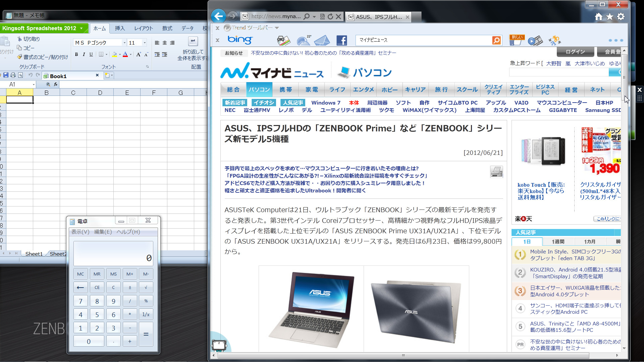Click the Bing bar weather icon
The height and width of the screenshot is (362, 644).
304,40
